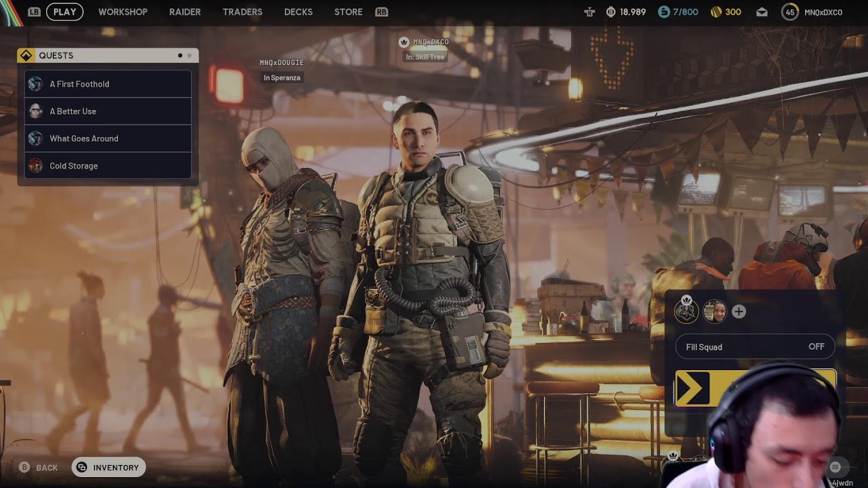Open the DECKS tab
The image size is (868, 488).
coord(298,12)
